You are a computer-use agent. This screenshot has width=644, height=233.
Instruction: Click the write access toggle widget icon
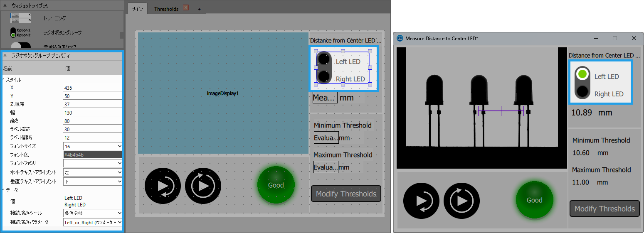point(21,46)
